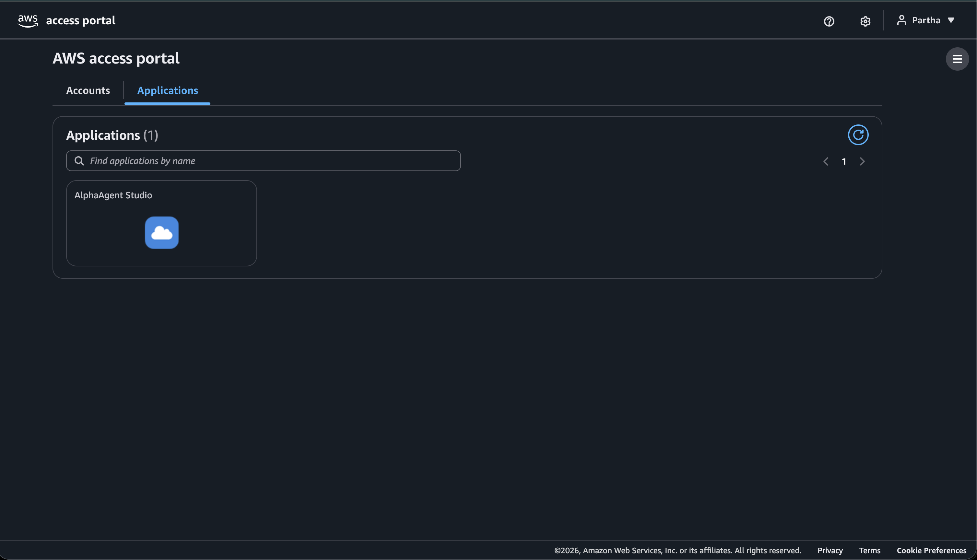Image resolution: width=977 pixels, height=560 pixels.
Task: Expand the Partha account dropdown arrow
Action: (x=951, y=20)
